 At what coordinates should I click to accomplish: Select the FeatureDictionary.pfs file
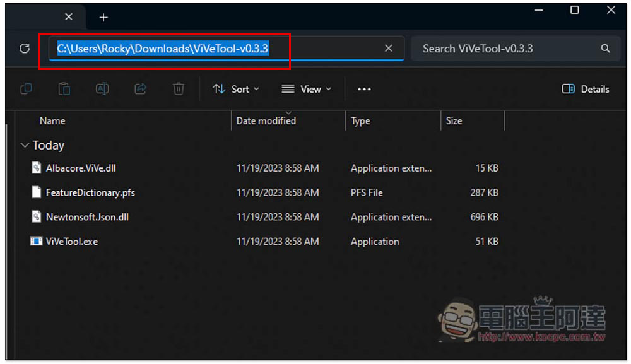coord(90,192)
